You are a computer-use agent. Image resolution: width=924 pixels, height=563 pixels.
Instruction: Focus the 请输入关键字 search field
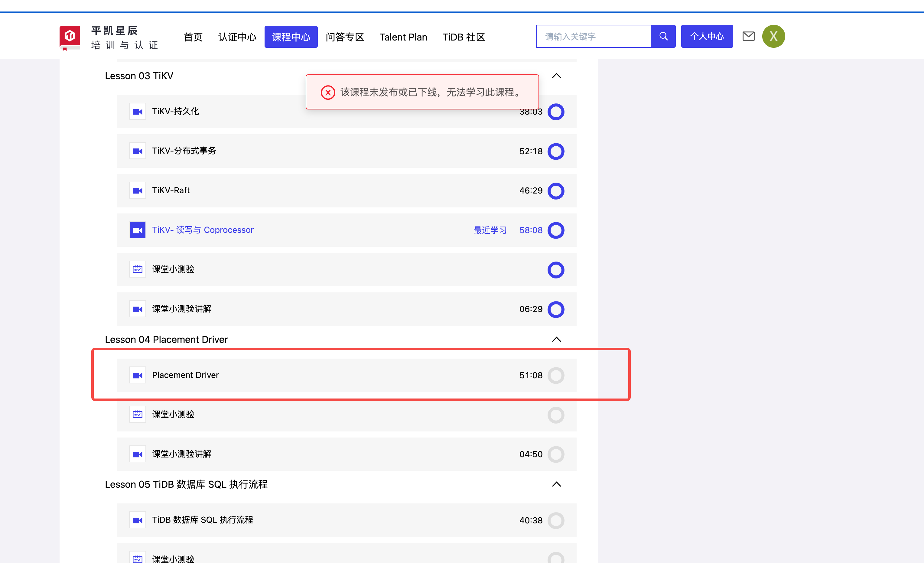pos(593,36)
